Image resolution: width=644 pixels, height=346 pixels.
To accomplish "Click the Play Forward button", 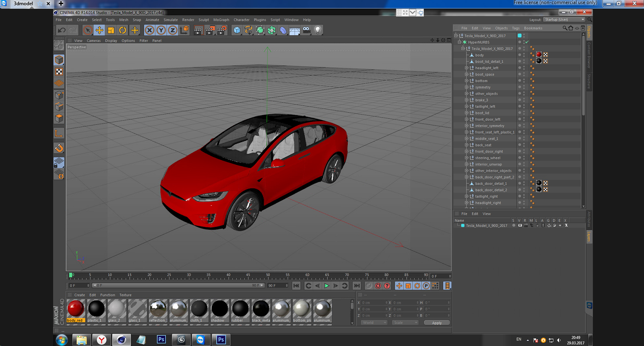I will tap(326, 286).
